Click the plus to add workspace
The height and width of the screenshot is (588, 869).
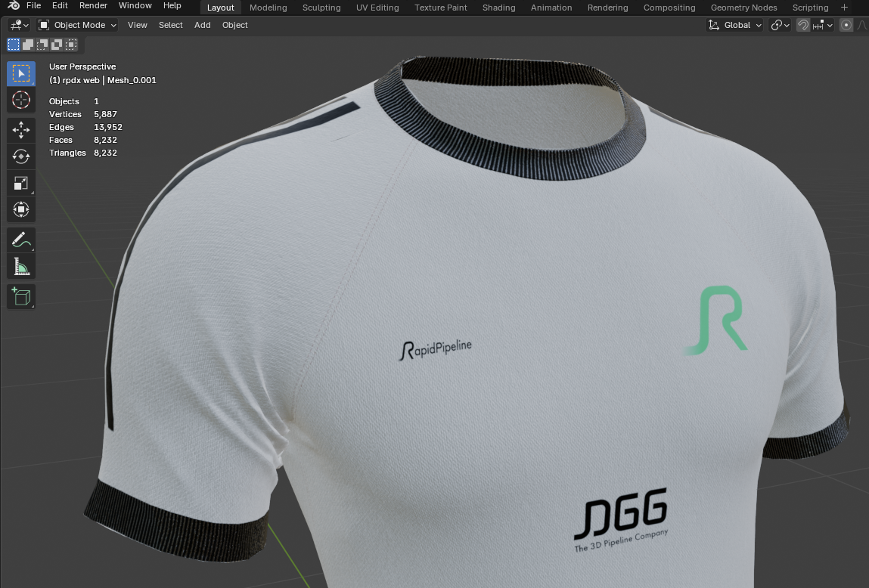(845, 8)
